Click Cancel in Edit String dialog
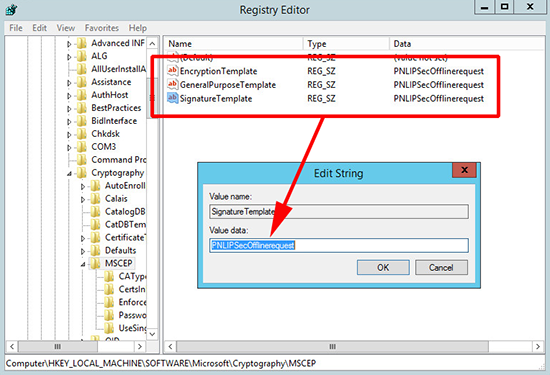This screenshot has width=550, height=375. tap(441, 267)
